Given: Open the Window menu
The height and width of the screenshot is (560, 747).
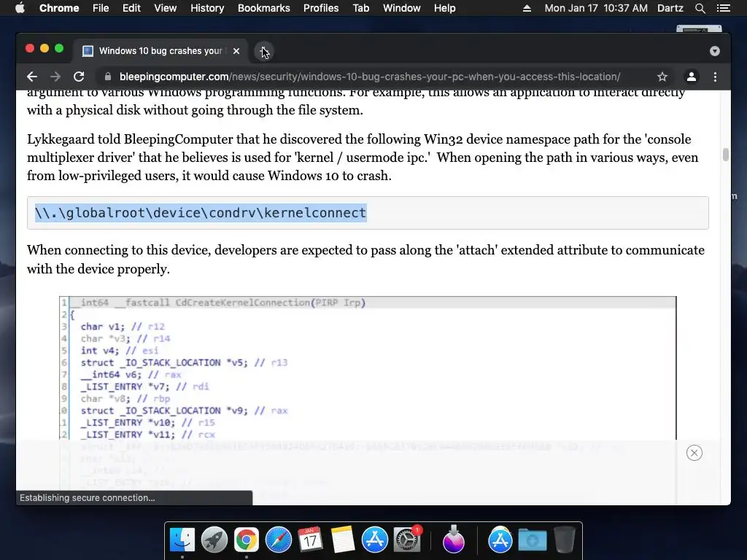Looking at the screenshot, I should pos(402,8).
